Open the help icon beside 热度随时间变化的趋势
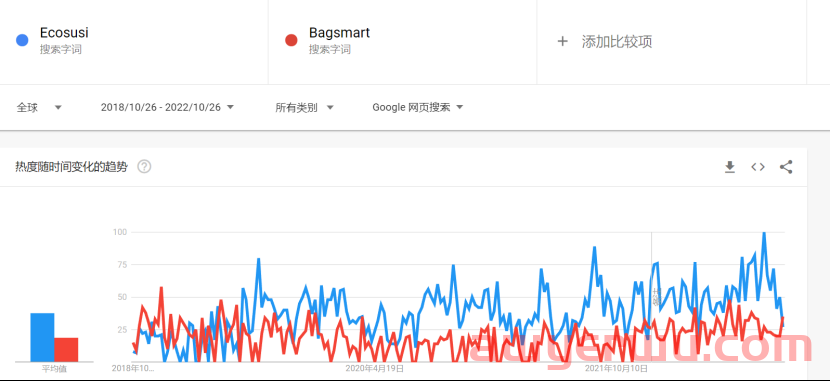The height and width of the screenshot is (381, 830). pyautogui.click(x=144, y=167)
